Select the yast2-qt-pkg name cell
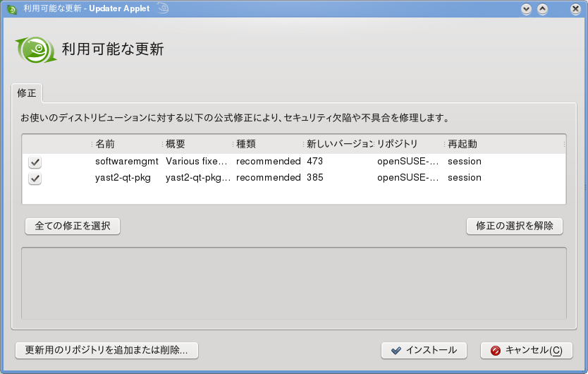Screen dimensions: 588x374 (123, 178)
